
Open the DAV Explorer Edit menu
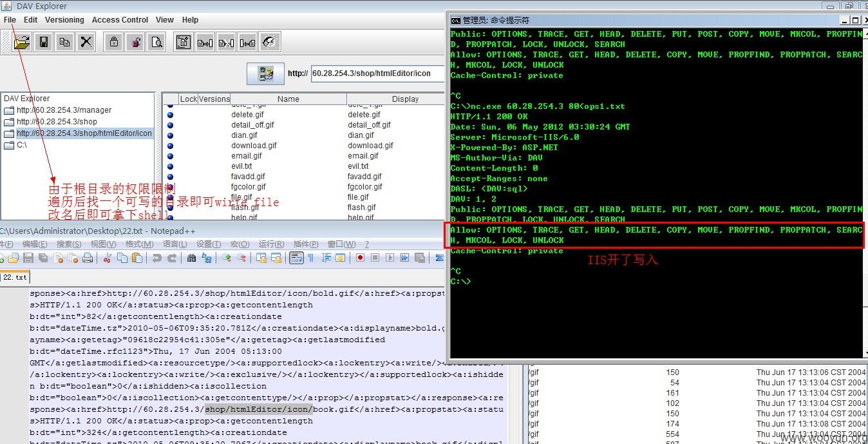click(x=31, y=20)
